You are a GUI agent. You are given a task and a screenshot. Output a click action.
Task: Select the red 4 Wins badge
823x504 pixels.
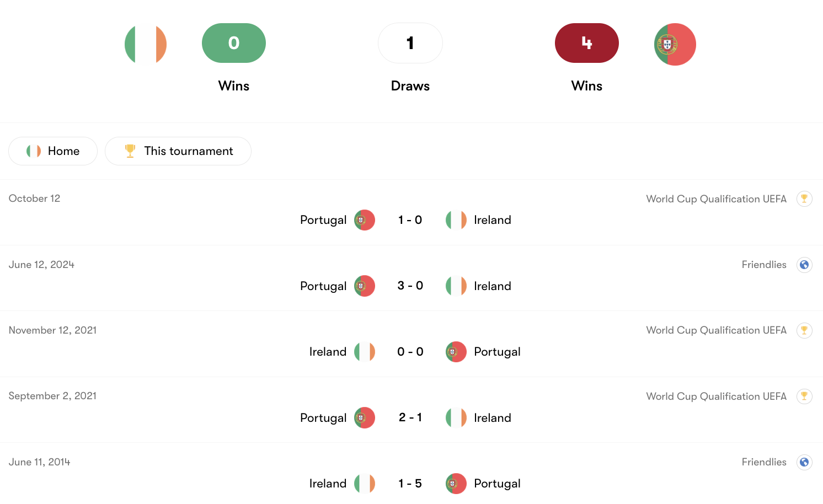click(586, 42)
